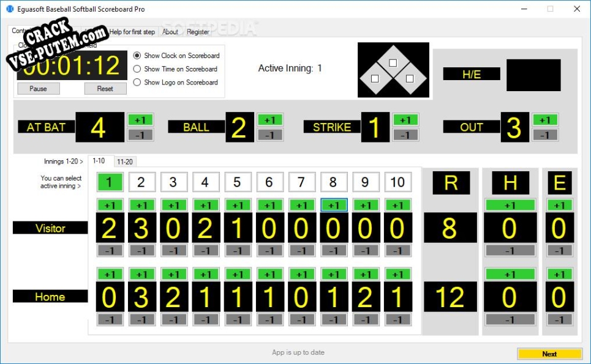Reset the game clock
This screenshot has width=591, height=364.
[x=105, y=89]
